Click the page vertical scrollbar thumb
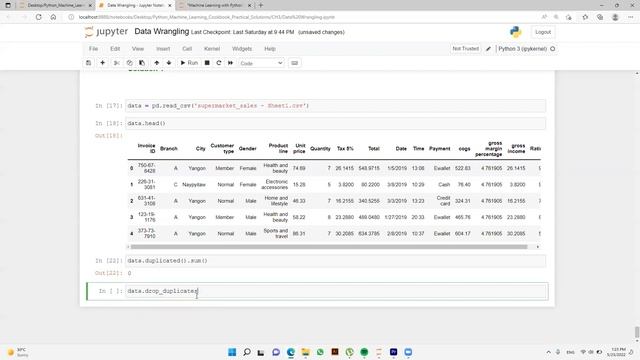The height and width of the screenshot is (360, 640). click(637, 332)
